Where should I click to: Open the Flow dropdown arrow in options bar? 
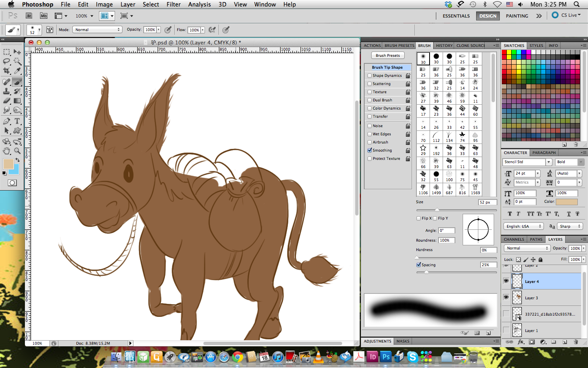point(203,30)
